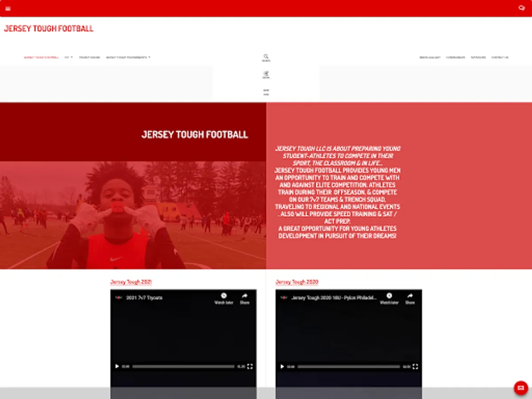
Task: Click the icon directly below the search icon
Action: click(x=266, y=74)
